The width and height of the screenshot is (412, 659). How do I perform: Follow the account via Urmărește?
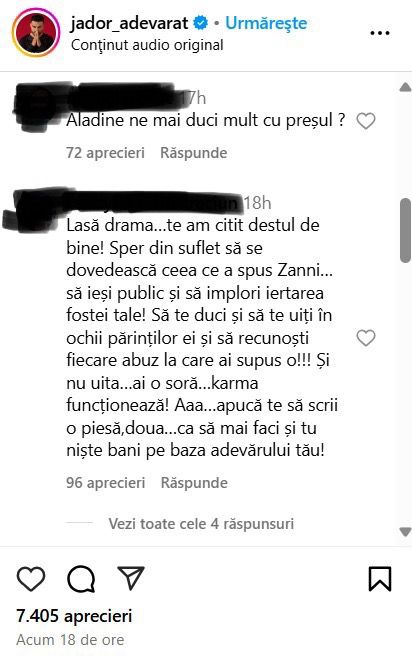266,23
